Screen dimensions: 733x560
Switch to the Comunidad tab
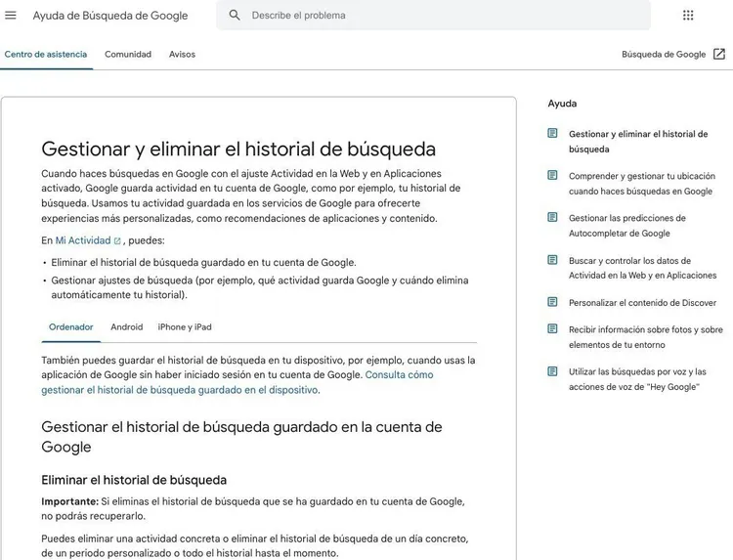click(128, 54)
